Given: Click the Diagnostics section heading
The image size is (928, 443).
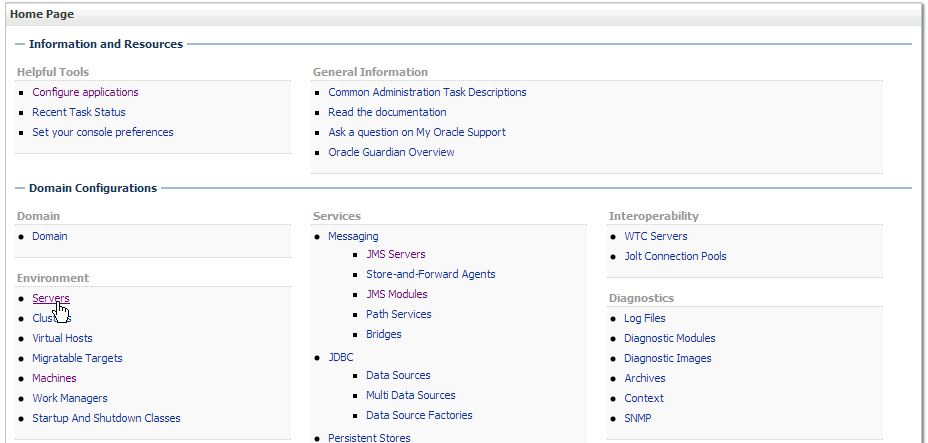Looking at the screenshot, I should pyautogui.click(x=642, y=298).
